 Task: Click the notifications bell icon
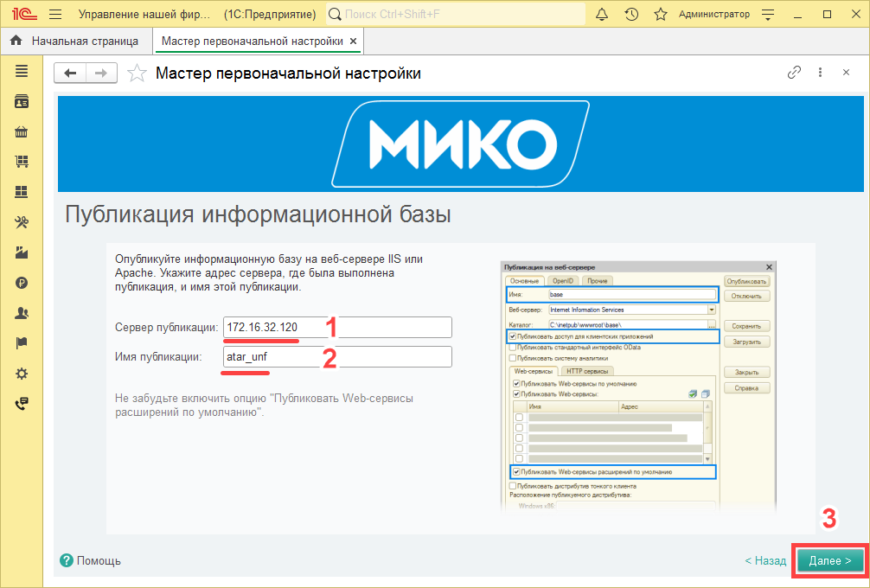pyautogui.click(x=603, y=15)
